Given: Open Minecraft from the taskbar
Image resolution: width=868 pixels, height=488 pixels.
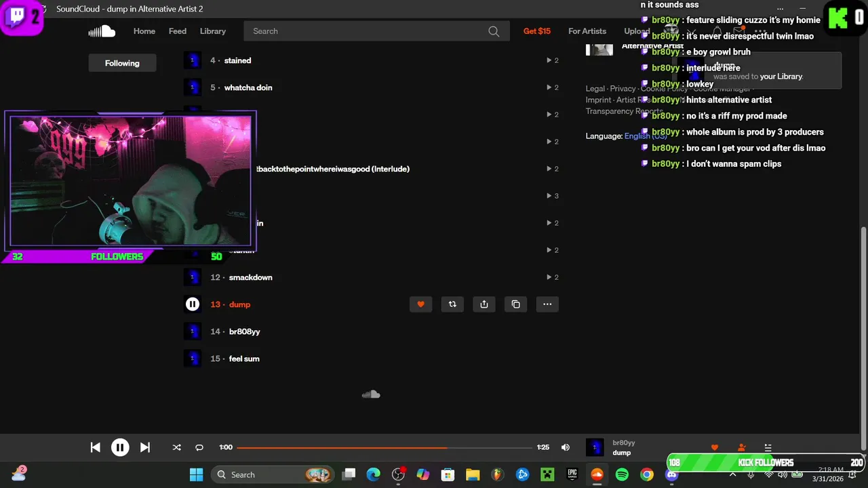Looking at the screenshot, I should coord(547,474).
